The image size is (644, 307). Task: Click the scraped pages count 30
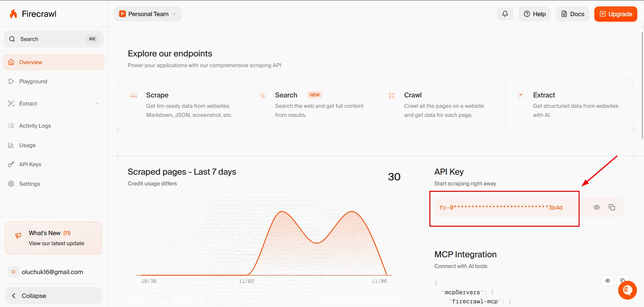point(394,177)
